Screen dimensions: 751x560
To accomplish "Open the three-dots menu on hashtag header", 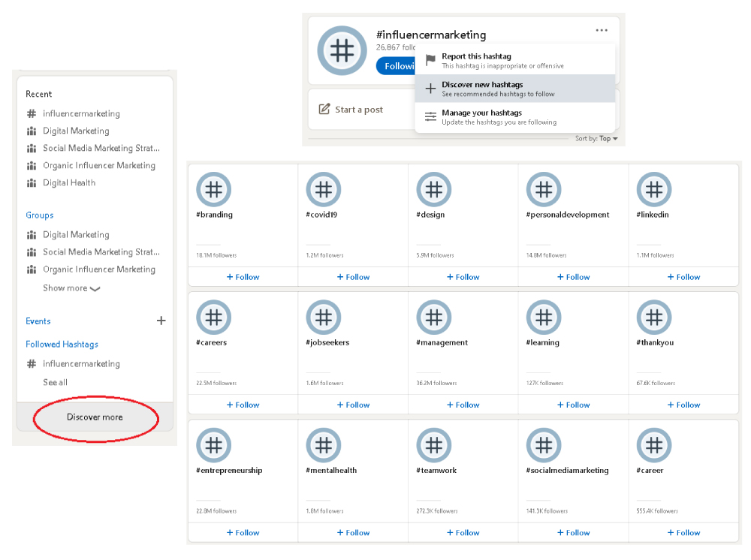I will (602, 31).
